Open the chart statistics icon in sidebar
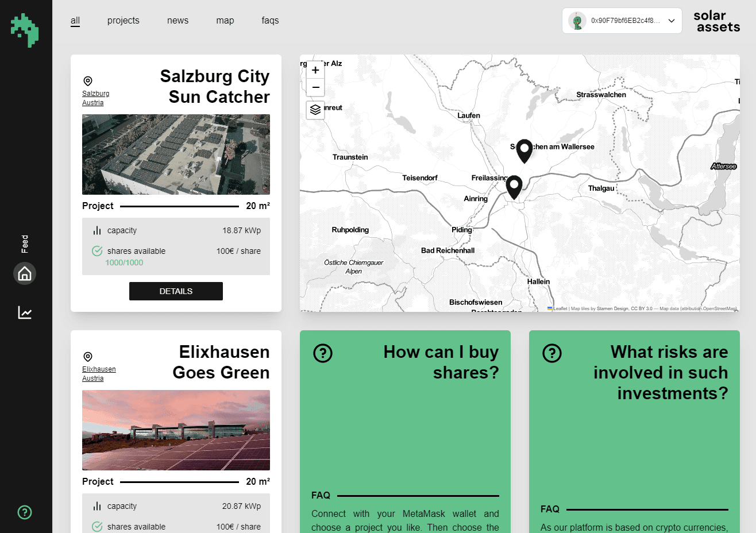The width and height of the screenshot is (756, 533). pyautogui.click(x=25, y=312)
